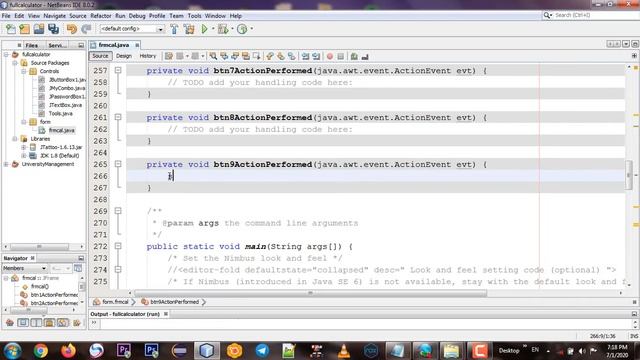Open Telegram from the taskbar
Viewport: 640px width, 360px height.
[262, 351]
